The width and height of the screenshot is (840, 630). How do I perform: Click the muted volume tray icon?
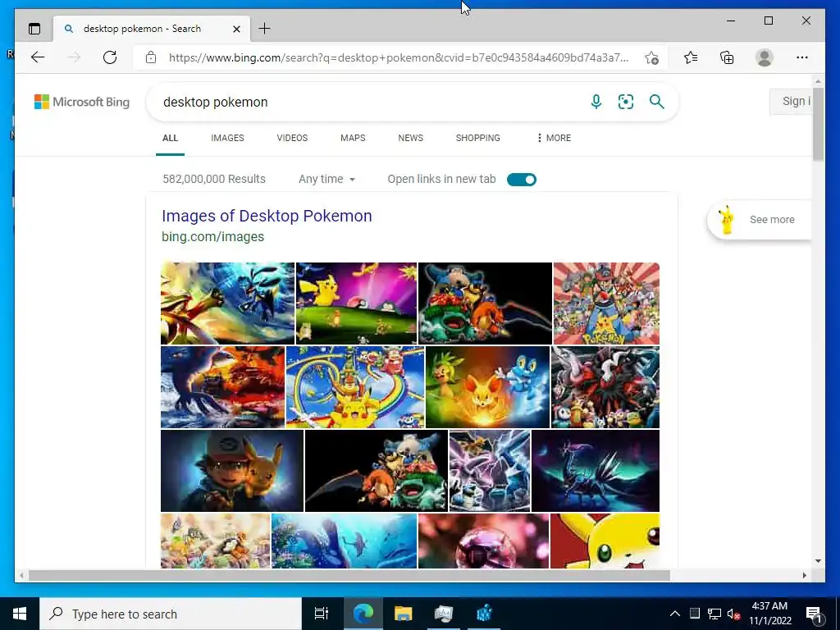click(x=734, y=614)
